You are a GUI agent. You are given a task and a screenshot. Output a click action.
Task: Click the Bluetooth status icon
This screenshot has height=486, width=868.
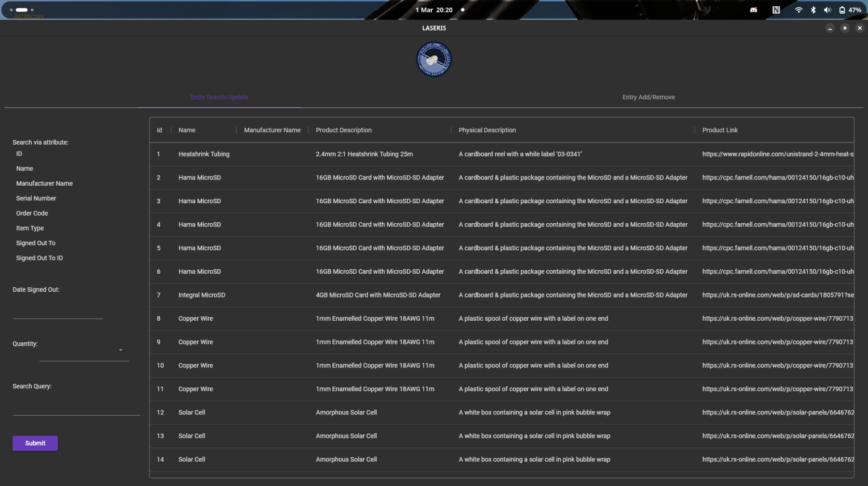pos(813,10)
